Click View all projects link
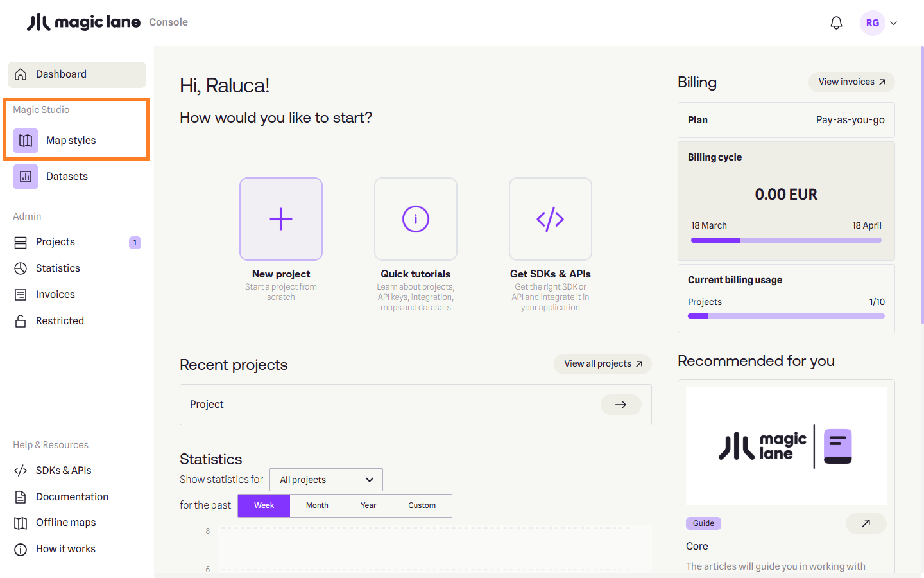 pos(603,364)
